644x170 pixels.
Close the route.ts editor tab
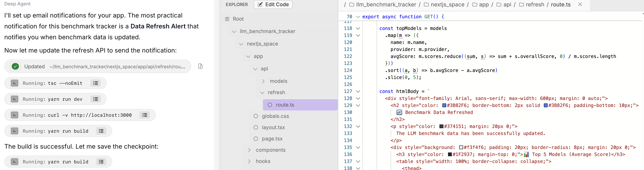[580, 4]
